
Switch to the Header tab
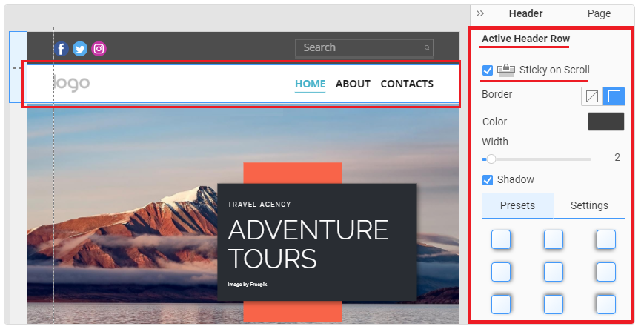(x=525, y=13)
